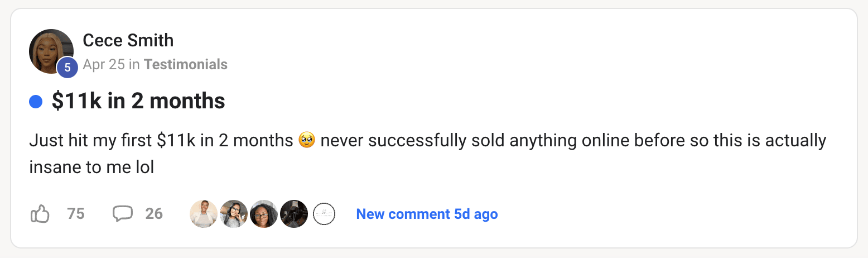Open the fourth commenter's dark avatar
This screenshot has height=258, width=868.
click(294, 214)
